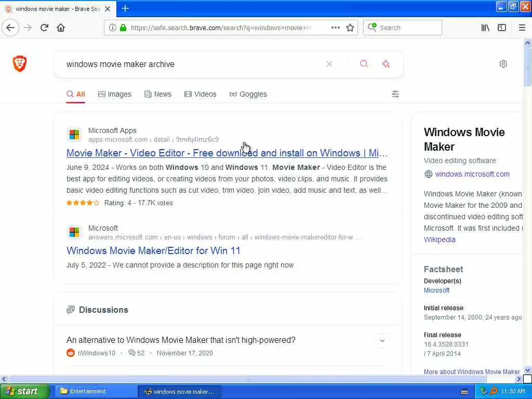Bookmark this page with the star icon
The image size is (532, 399).
[x=350, y=28]
